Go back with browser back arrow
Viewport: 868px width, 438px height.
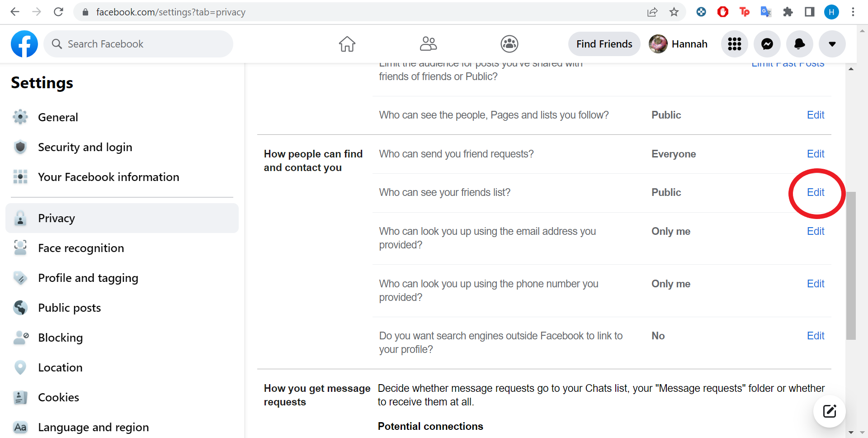[15, 12]
